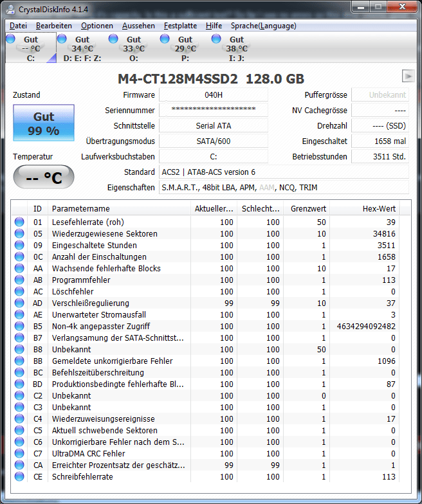Click hex value 34816
The height and width of the screenshot is (504, 422).
384,234
